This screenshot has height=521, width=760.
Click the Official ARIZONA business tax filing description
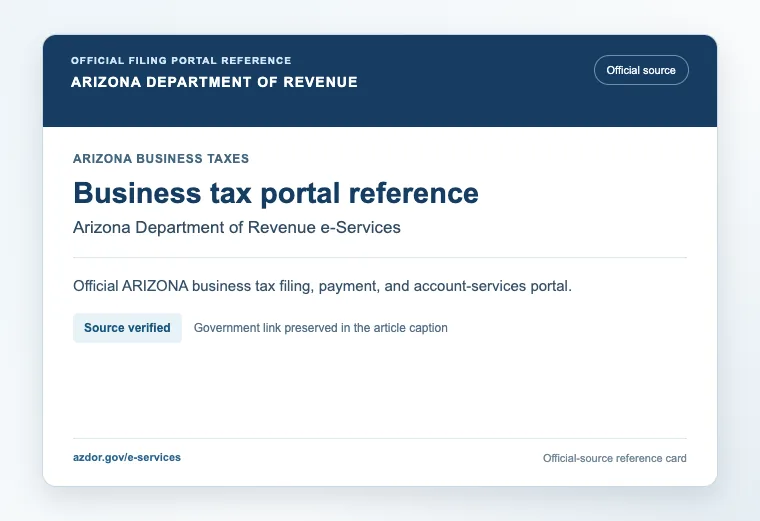[x=322, y=286]
